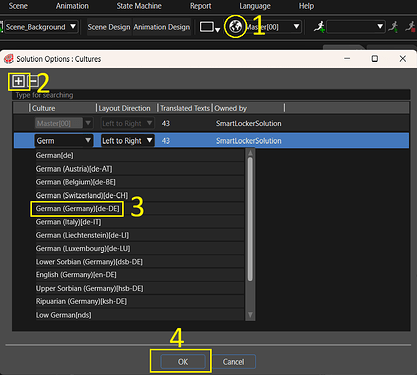Click the running man add animation icon
This screenshot has height=375, width=417.
click(x=319, y=27)
